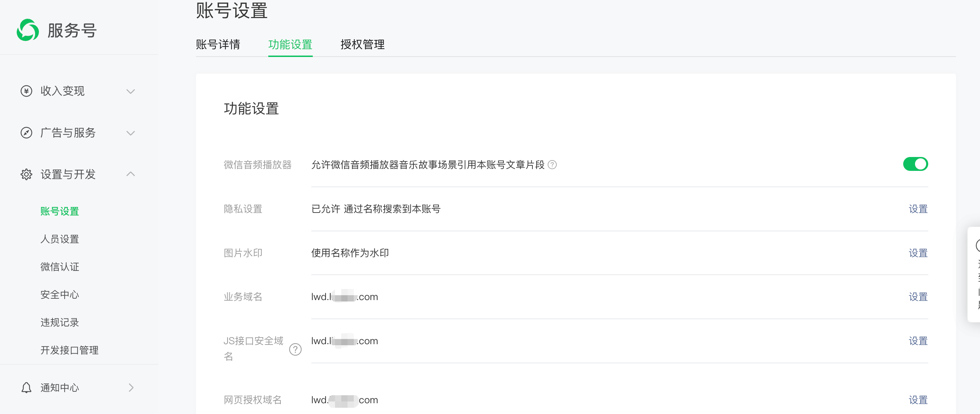Click the green WeChat 服务号 logo
The width and height of the screenshot is (980, 414).
click(28, 30)
